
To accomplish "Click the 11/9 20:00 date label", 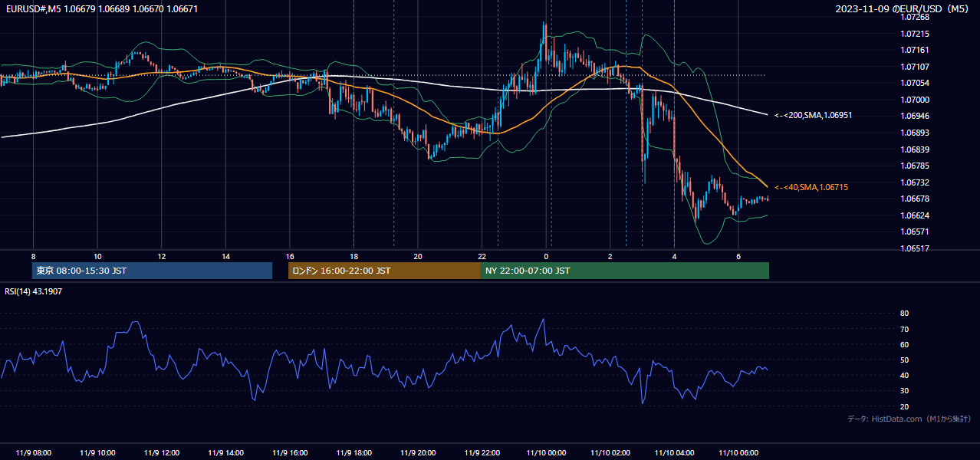I will point(418,453).
